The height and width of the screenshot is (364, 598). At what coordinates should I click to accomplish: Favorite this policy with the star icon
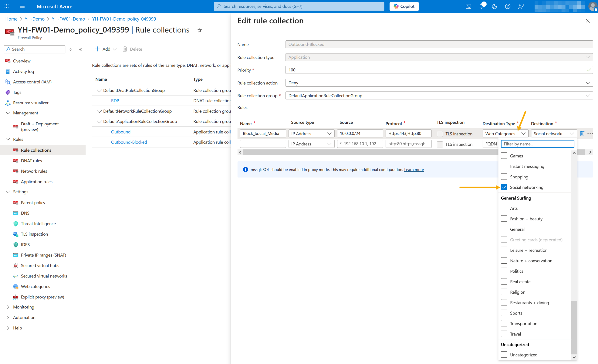(x=199, y=30)
